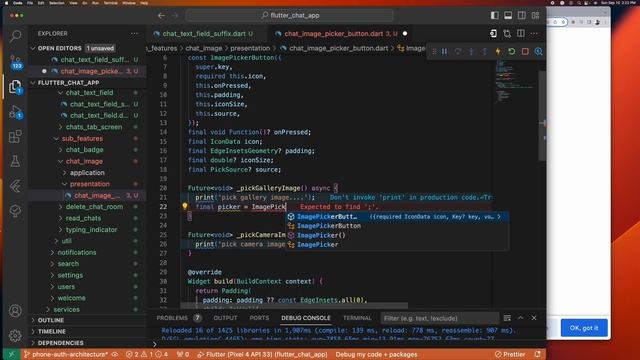The height and width of the screenshot is (360, 640).
Task: Maximize the panel with the up chevron
Action: (x=520, y=318)
